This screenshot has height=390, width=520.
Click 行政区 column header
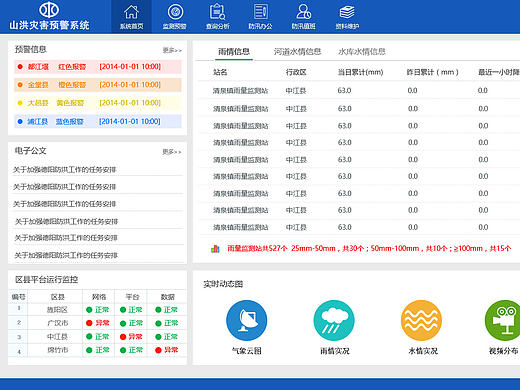click(296, 72)
